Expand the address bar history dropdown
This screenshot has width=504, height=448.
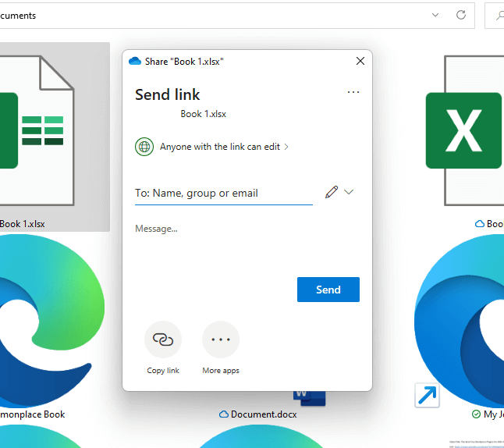pyautogui.click(x=435, y=15)
